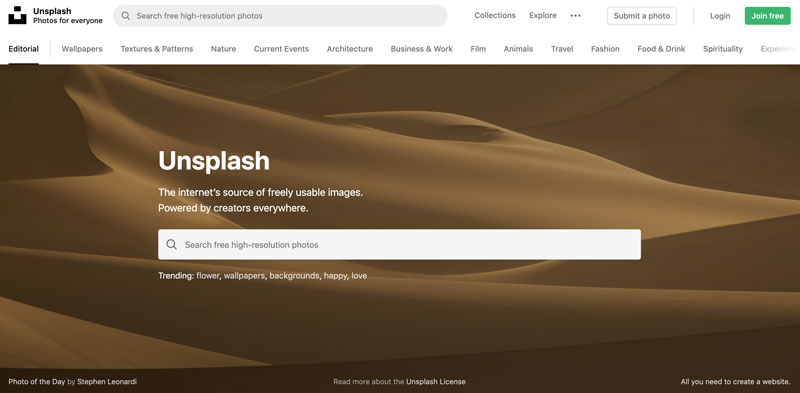Click the trending term wallpapers
Image resolution: width=800 pixels, height=393 pixels.
tap(244, 276)
